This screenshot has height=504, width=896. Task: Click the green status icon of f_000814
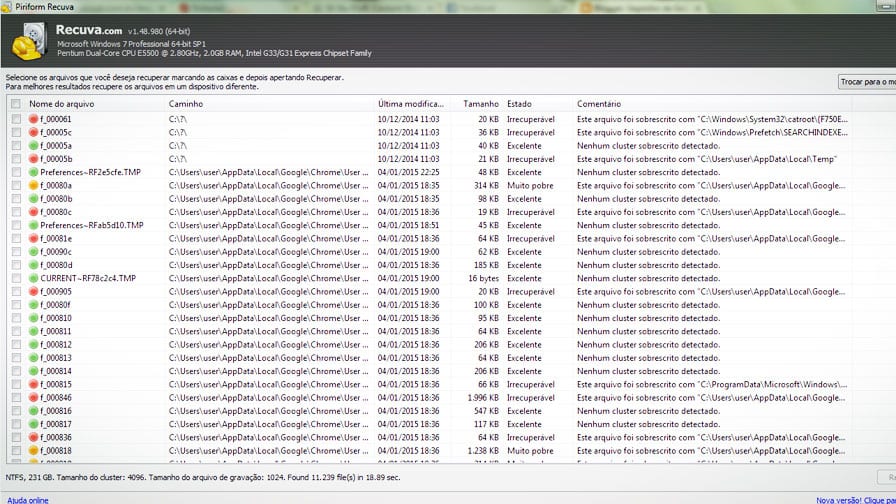(x=34, y=371)
